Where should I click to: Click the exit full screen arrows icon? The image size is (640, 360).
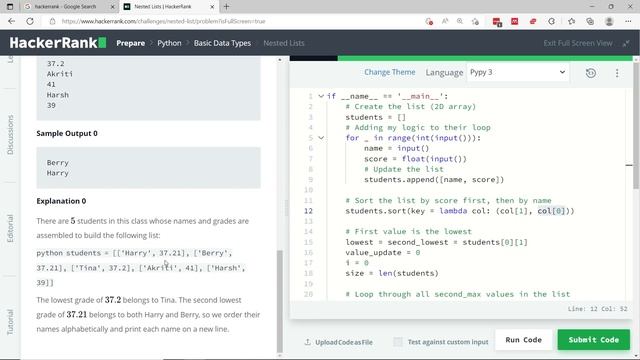point(626,43)
